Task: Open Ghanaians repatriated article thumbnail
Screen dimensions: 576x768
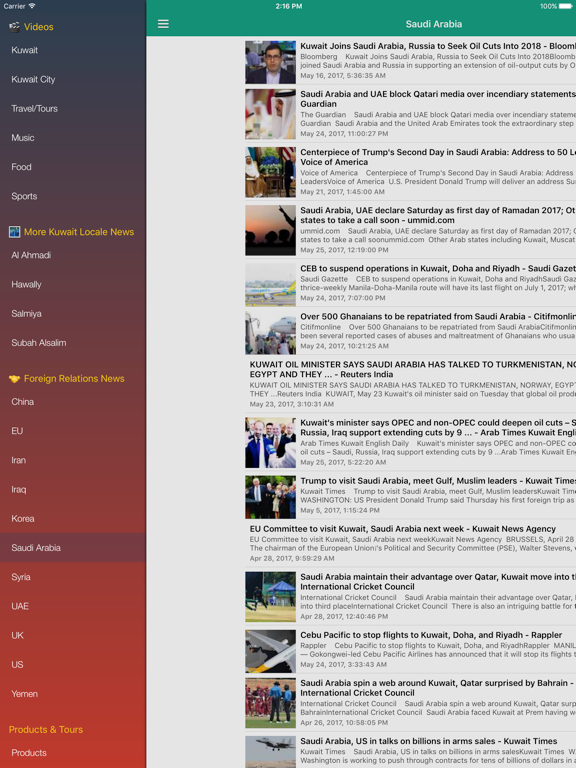Action: 270,333
